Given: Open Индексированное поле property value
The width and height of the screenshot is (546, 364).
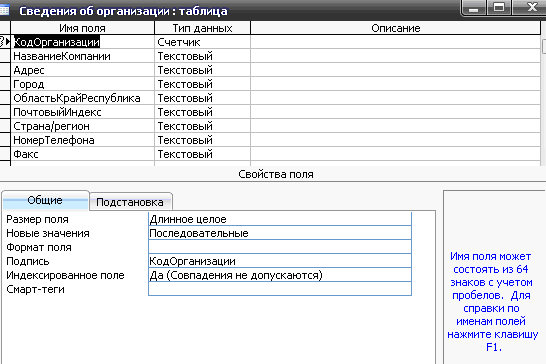Looking at the screenshot, I should click(280, 275).
